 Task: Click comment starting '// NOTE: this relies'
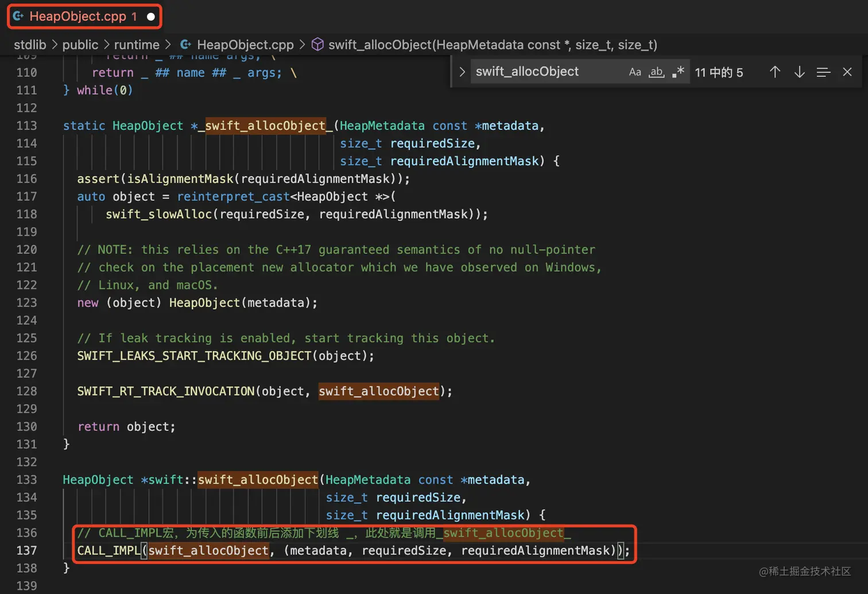(336, 250)
